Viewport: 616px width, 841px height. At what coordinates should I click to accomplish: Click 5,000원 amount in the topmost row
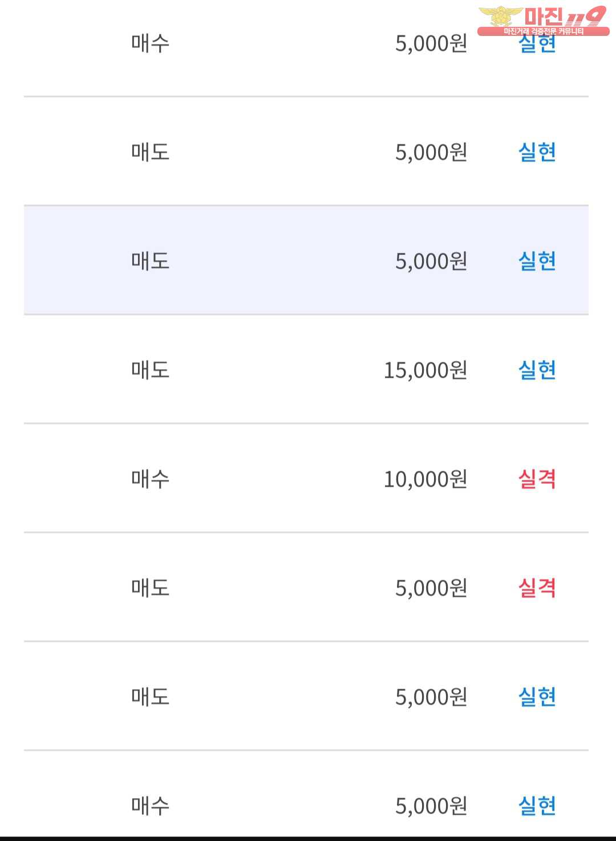(431, 43)
